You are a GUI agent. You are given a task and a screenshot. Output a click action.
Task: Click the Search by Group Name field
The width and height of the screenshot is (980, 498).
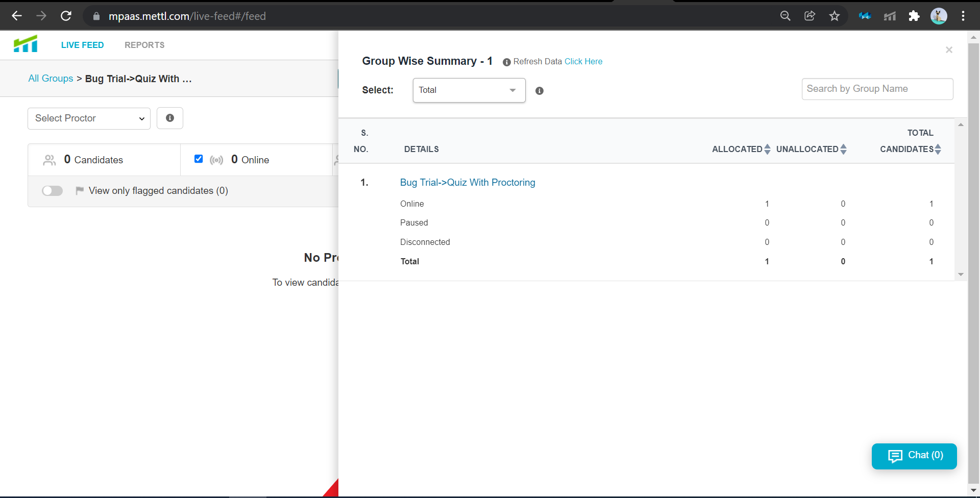[877, 89]
